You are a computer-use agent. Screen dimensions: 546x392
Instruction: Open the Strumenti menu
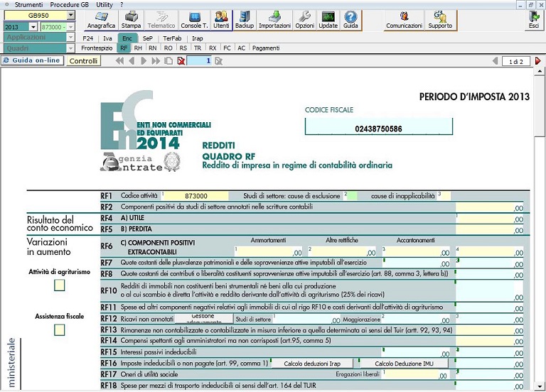29,5
